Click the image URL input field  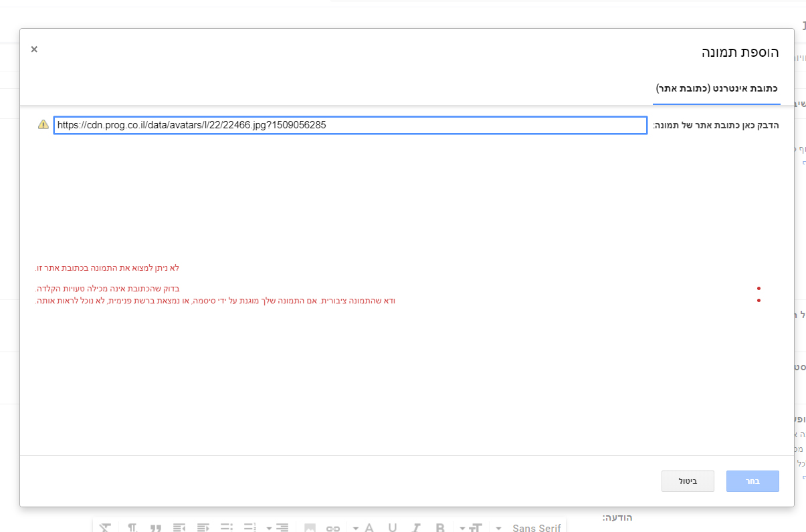tap(350, 125)
